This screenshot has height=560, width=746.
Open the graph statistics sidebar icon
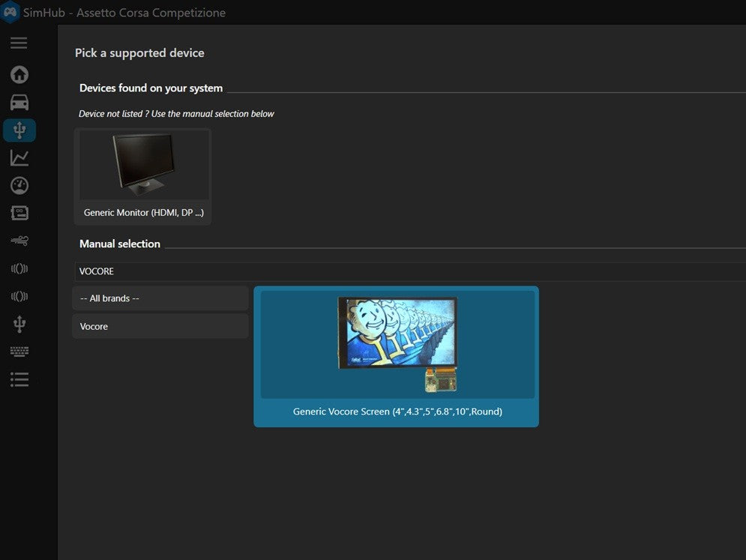pos(19,157)
